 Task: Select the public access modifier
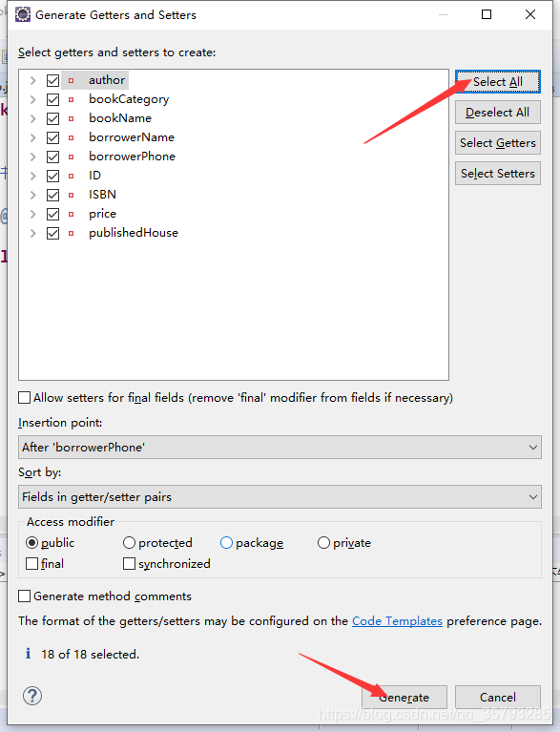tap(31, 542)
